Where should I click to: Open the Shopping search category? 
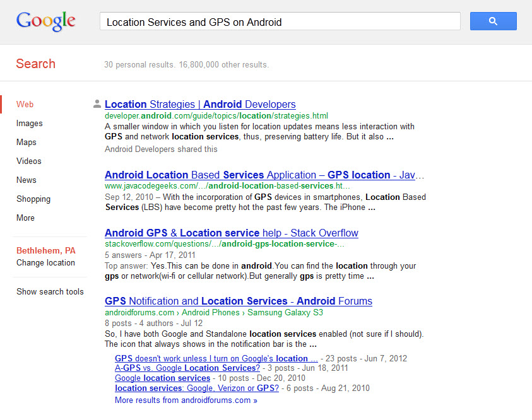[33, 199]
